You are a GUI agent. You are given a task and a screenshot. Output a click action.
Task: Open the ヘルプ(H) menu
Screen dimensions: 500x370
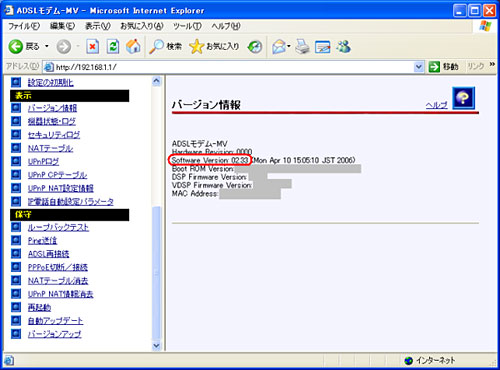[x=226, y=26]
